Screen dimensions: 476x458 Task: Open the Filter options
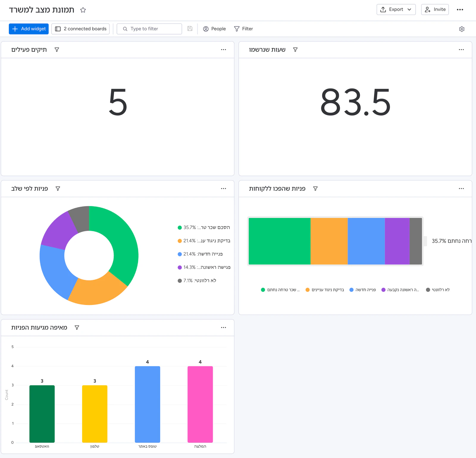pyautogui.click(x=243, y=29)
